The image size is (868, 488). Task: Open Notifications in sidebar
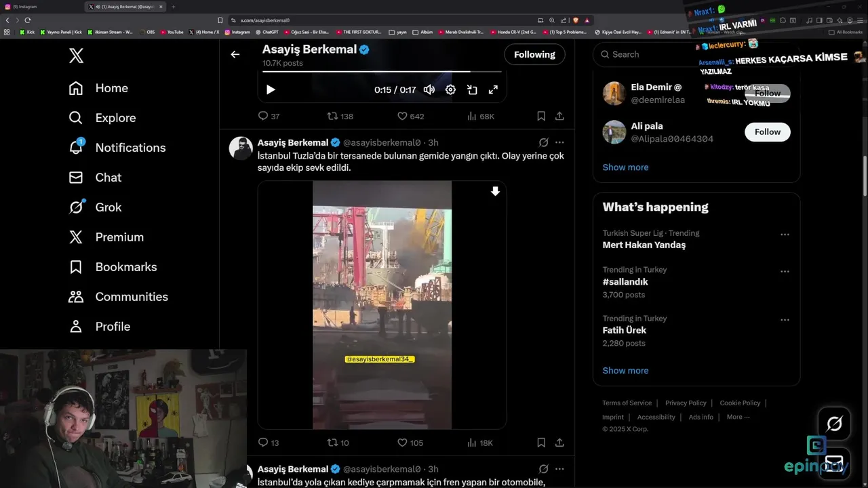point(117,148)
